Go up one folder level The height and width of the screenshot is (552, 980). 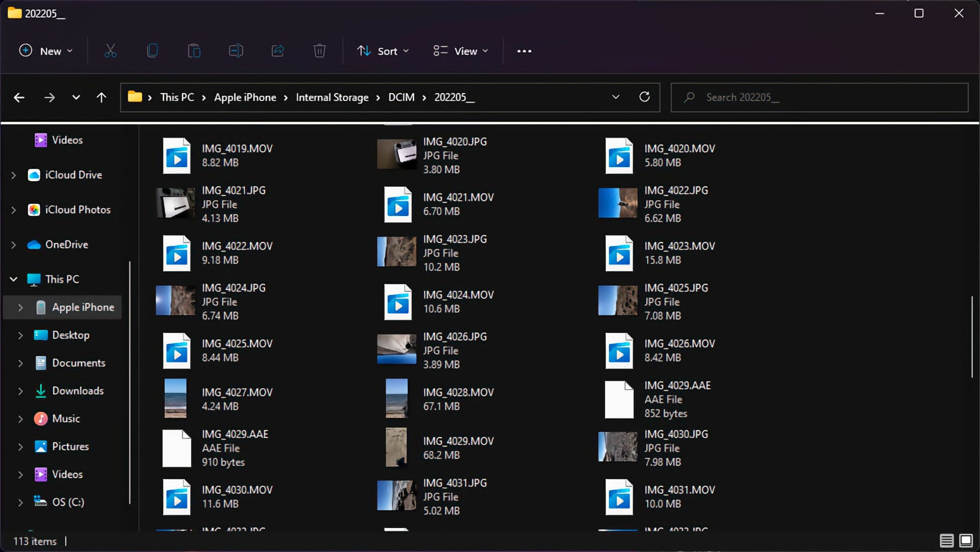pyautogui.click(x=102, y=97)
